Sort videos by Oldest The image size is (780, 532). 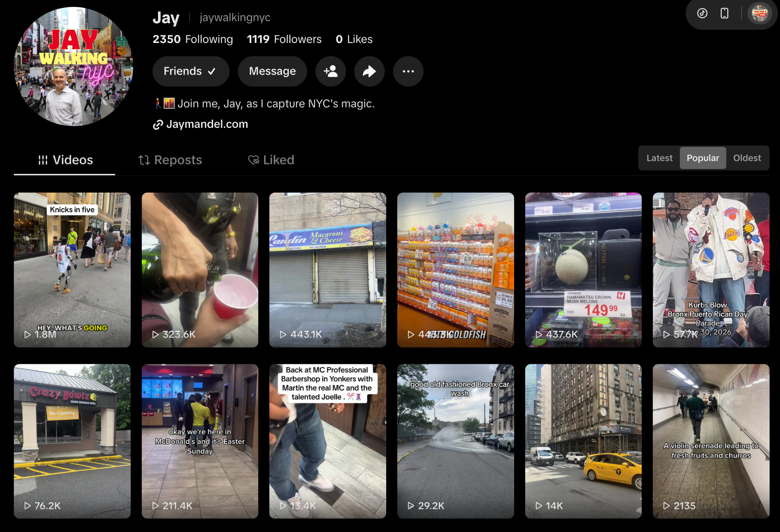pyautogui.click(x=747, y=158)
